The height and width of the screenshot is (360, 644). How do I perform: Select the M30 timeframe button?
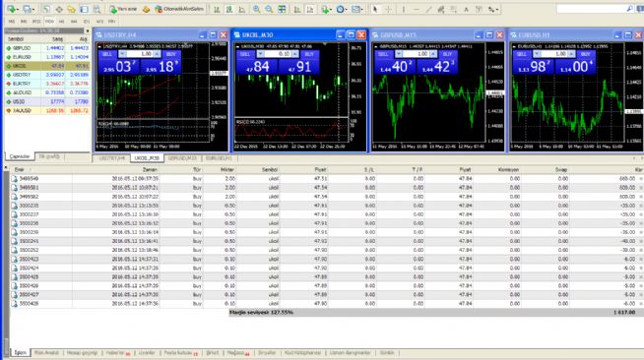click(49, 22)
